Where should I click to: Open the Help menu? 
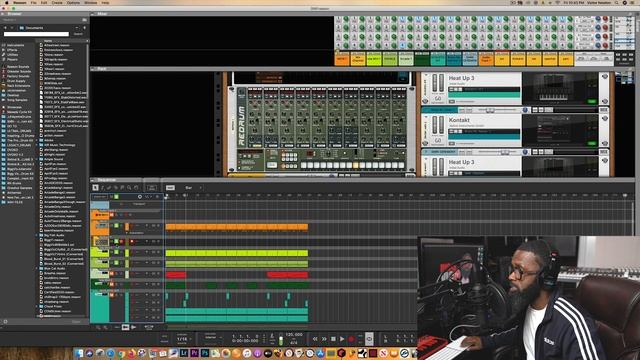point(105,2)
